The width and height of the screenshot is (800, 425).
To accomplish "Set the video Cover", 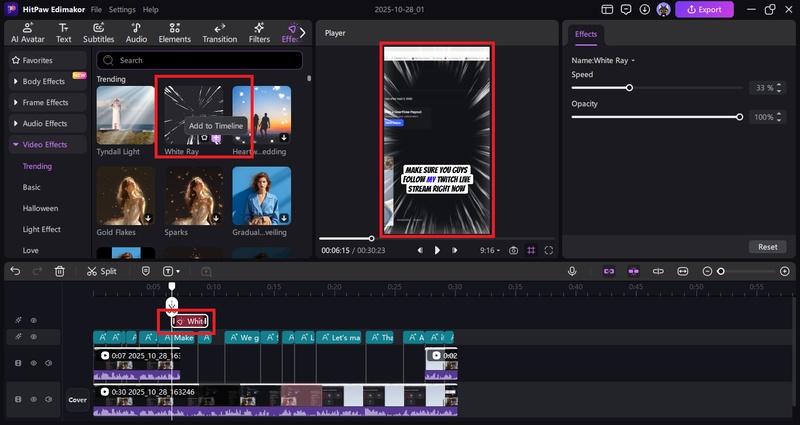I will (x=78, y=400).
